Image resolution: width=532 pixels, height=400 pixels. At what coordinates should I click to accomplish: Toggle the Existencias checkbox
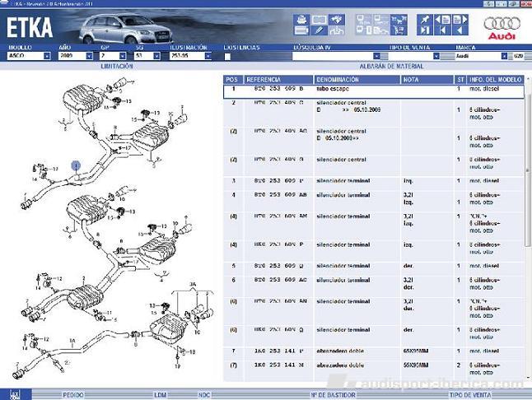(227, 57)
